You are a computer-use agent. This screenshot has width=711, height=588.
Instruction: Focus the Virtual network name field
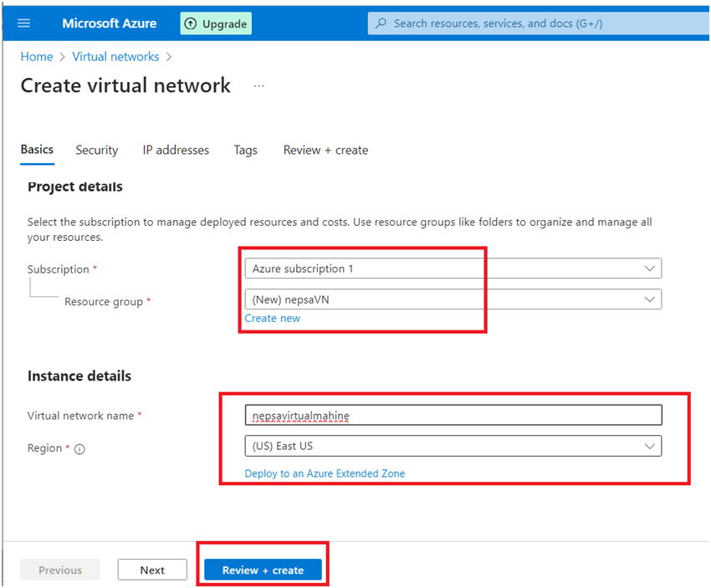(453, 415)
